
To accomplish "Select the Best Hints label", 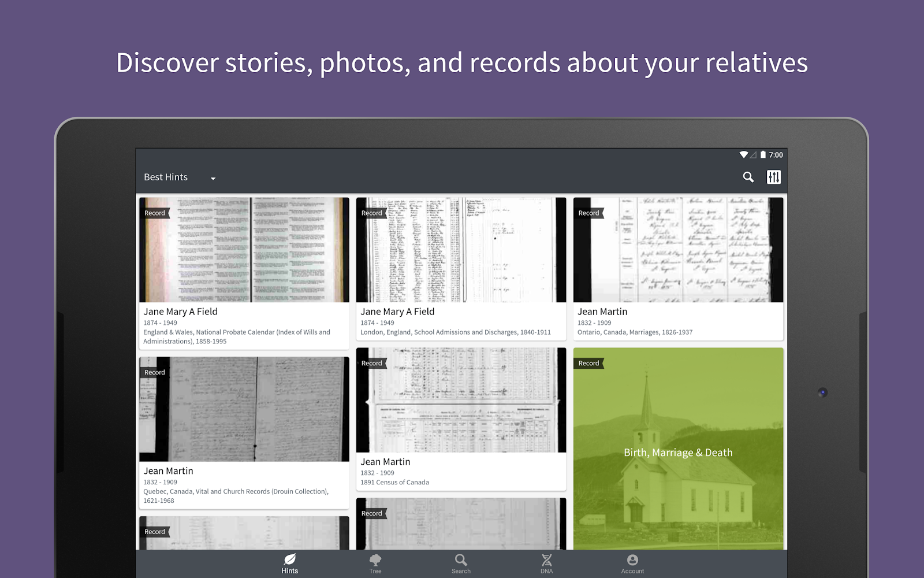I will 166,177.
